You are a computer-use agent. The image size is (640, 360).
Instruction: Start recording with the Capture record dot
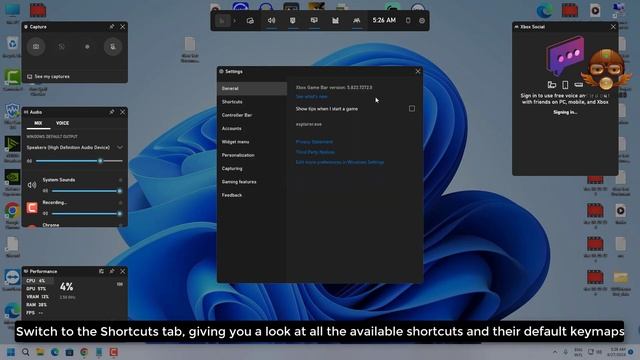tap(87, 47)
